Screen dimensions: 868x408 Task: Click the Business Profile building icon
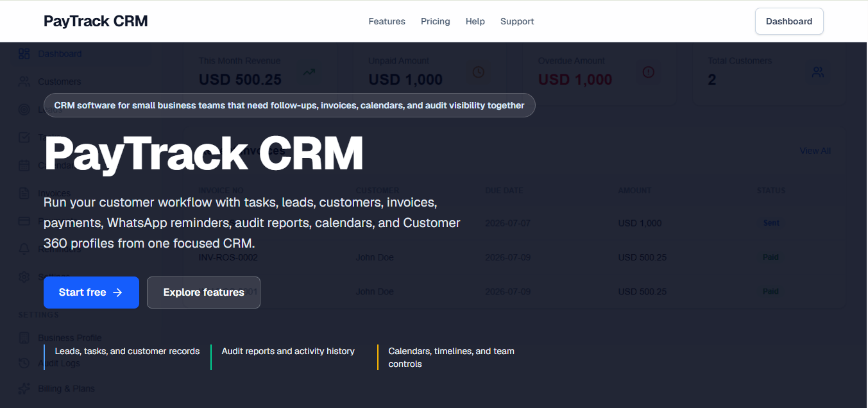pos(24,337)
